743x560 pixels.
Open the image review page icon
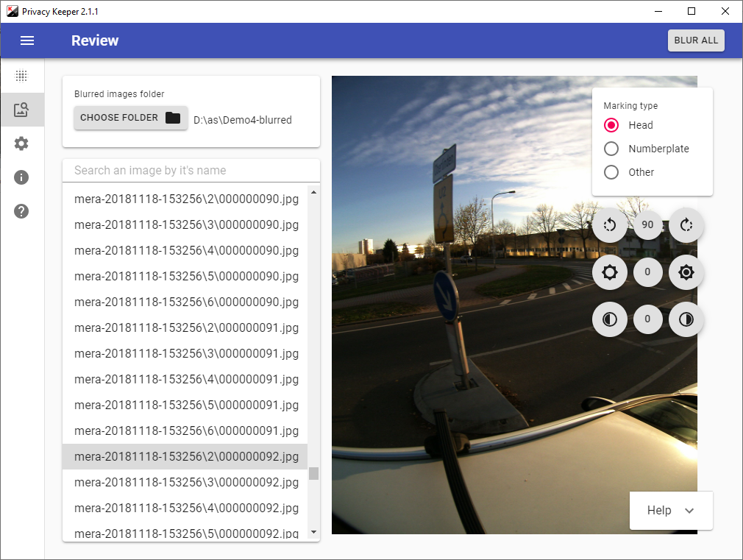(22, 110)
